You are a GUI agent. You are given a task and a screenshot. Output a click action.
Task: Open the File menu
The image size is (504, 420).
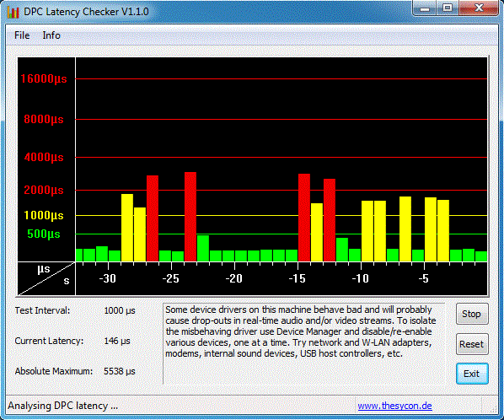click(x=22, y=35)
